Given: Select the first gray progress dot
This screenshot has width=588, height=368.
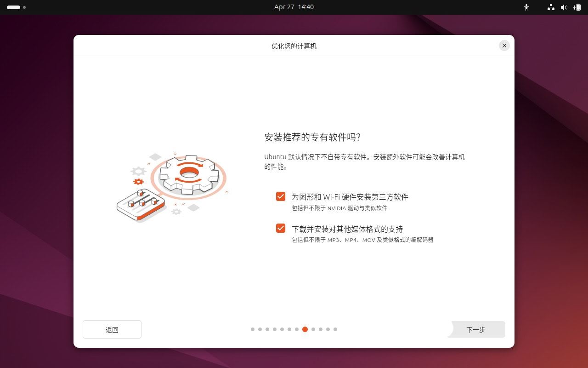Looking at the screenshot, I should point(252,329).
